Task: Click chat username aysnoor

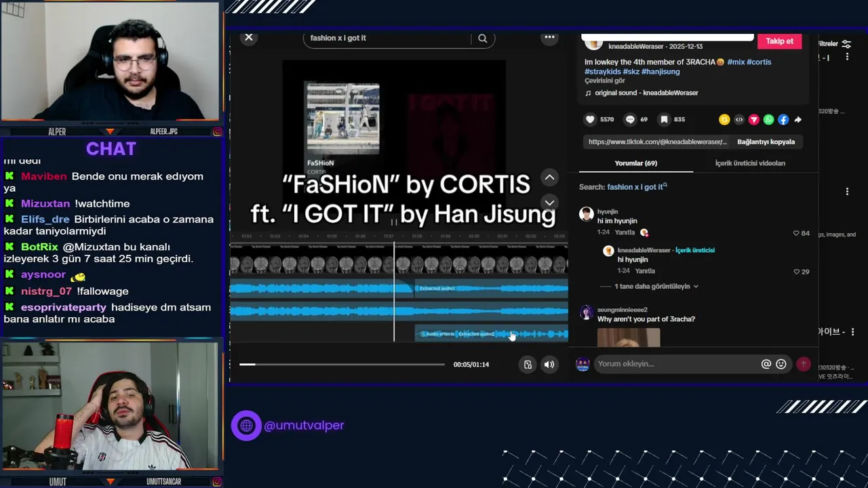Action: (x=43, y=274)
